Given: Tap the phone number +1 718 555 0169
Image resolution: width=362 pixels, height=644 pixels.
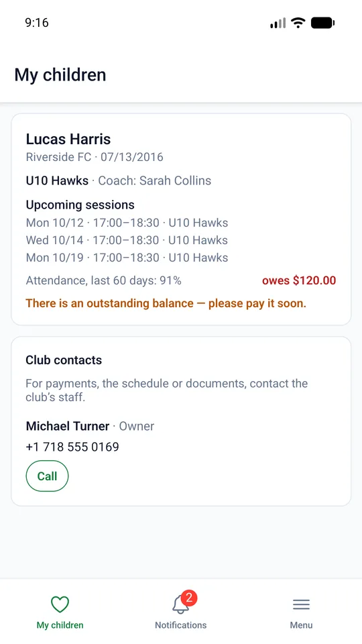Looking at the screenshot, I should [x=72, y=447].
